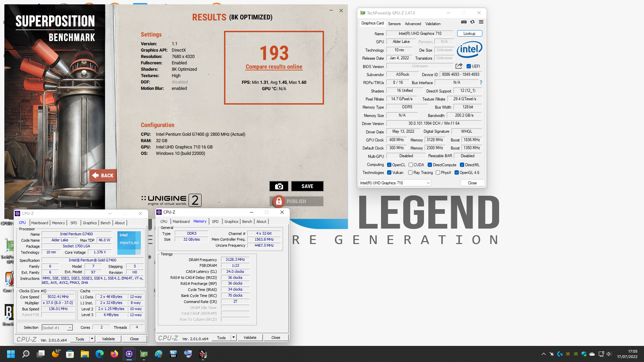
Task: Open About tab in left CPU-Z
Action: click(x=120, y=223)
